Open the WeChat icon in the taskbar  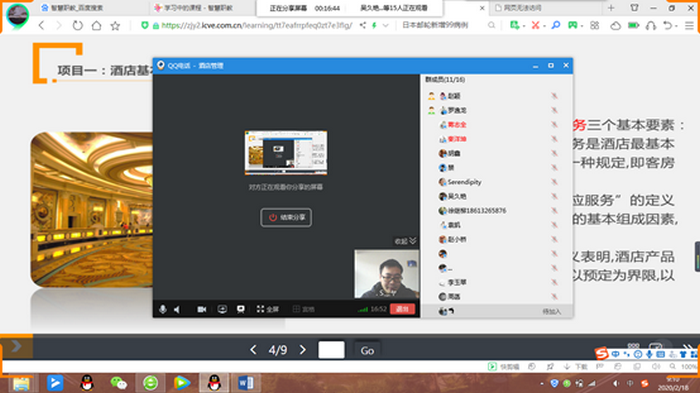(118, 383)
